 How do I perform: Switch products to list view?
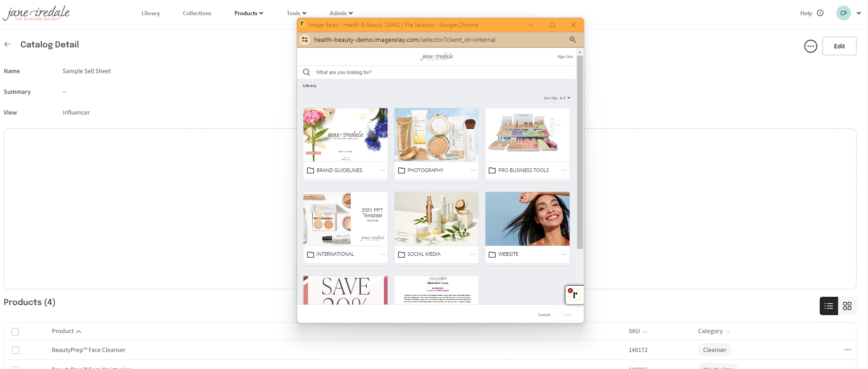[x=829, y=306]
